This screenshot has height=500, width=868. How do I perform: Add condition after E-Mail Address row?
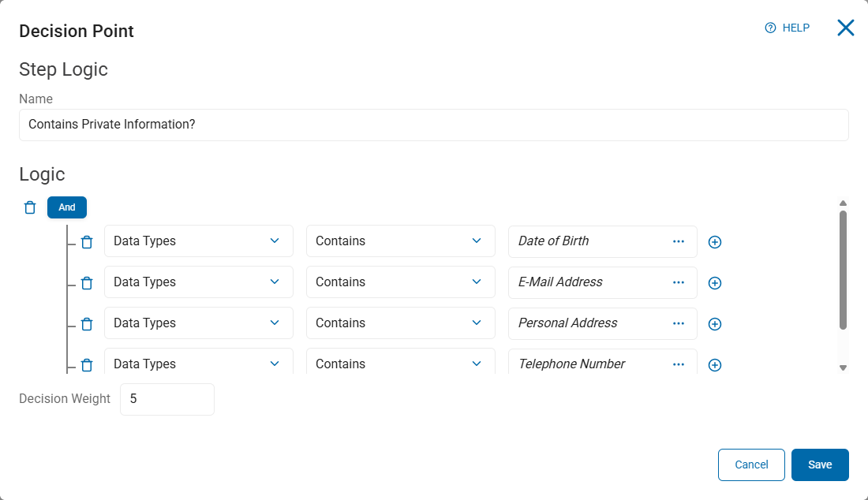tap(715, 283)
